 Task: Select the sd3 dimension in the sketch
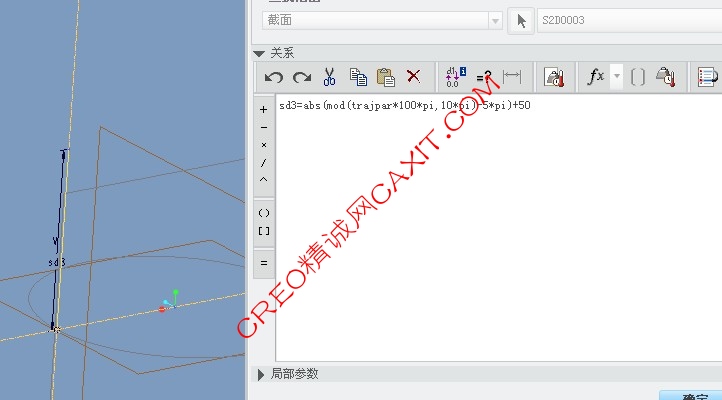[x=57, y=262]
